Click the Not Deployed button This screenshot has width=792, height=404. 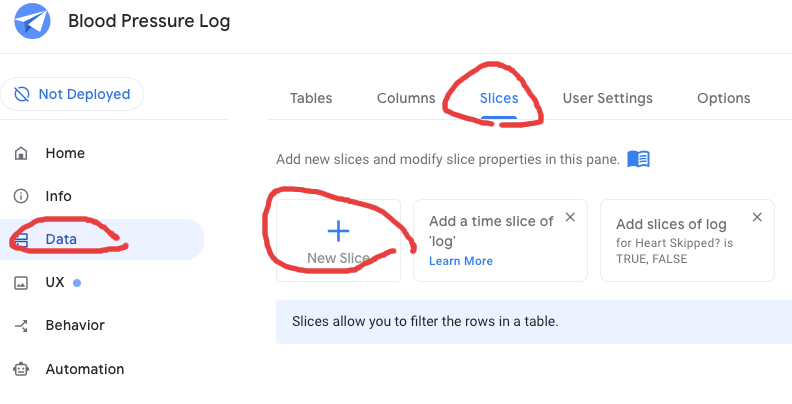tap(72, 94)
